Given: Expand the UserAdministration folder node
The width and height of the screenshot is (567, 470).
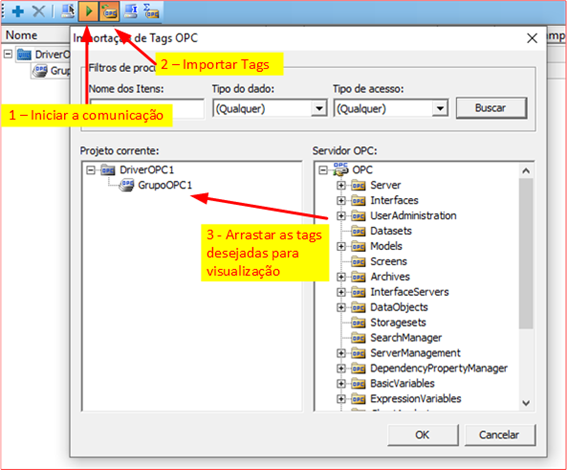Looking at the screenshot, I should pos(341,216).
